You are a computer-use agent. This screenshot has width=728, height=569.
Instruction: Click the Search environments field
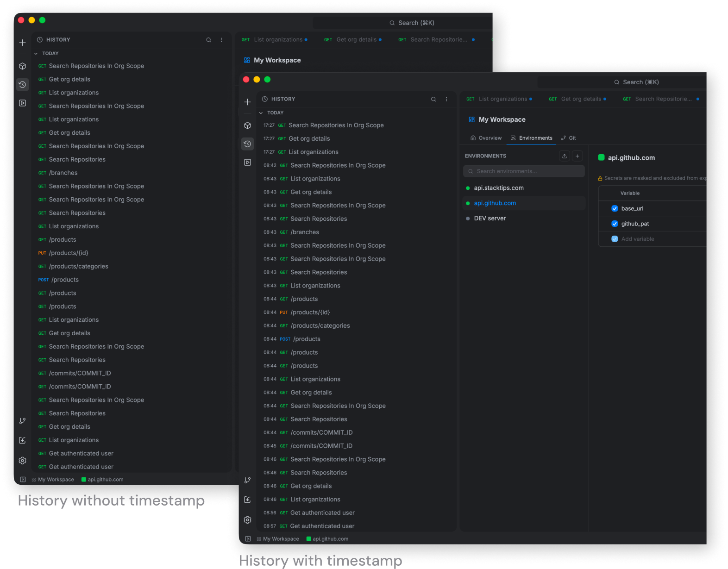(x=524, y=171)
